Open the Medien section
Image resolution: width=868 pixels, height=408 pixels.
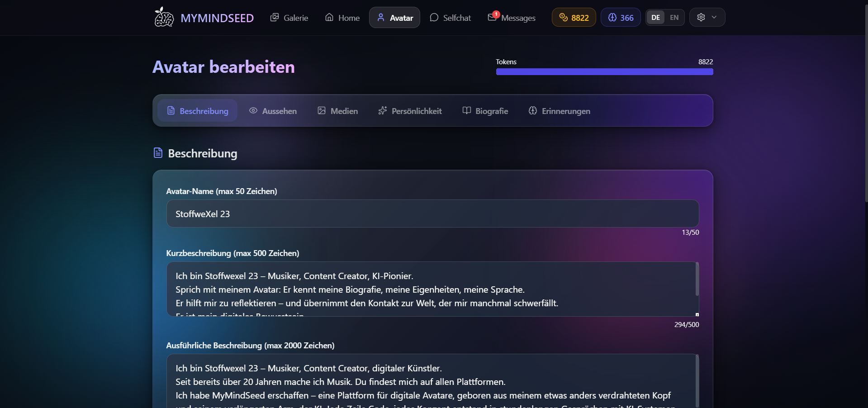(337, 111)
